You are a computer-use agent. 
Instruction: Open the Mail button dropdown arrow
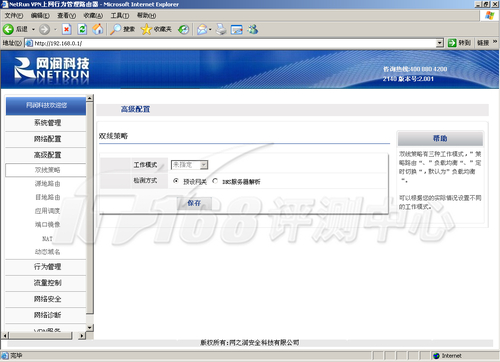[210, 29]
